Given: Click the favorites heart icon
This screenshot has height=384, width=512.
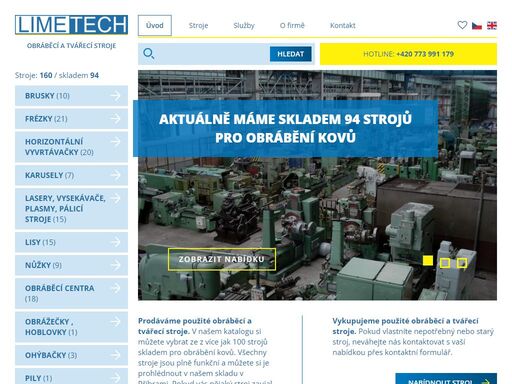Looking at the screenshot, I should pos(462,25).
